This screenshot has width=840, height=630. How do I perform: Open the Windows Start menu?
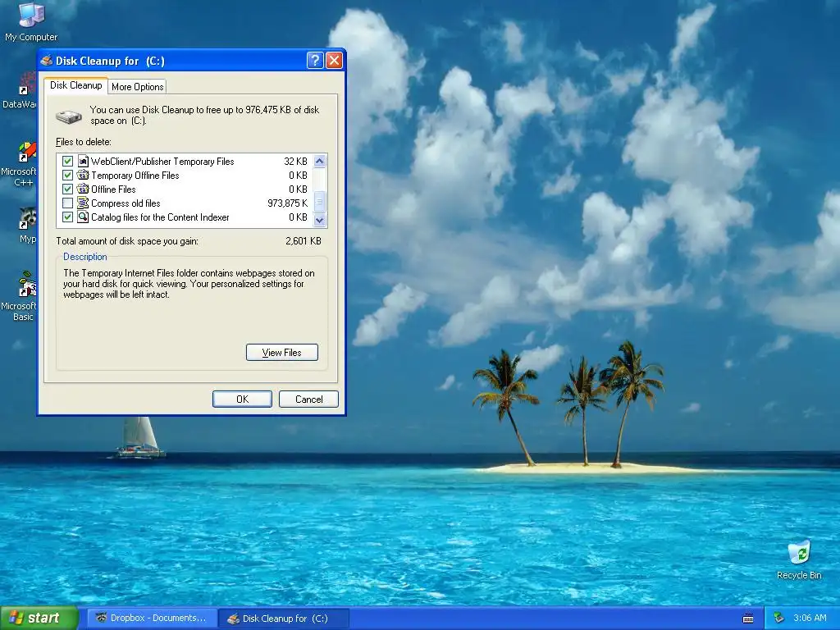point(39,619)
